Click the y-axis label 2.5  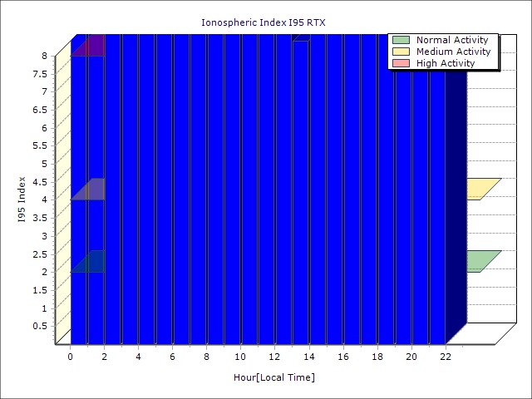coord(40,254)
